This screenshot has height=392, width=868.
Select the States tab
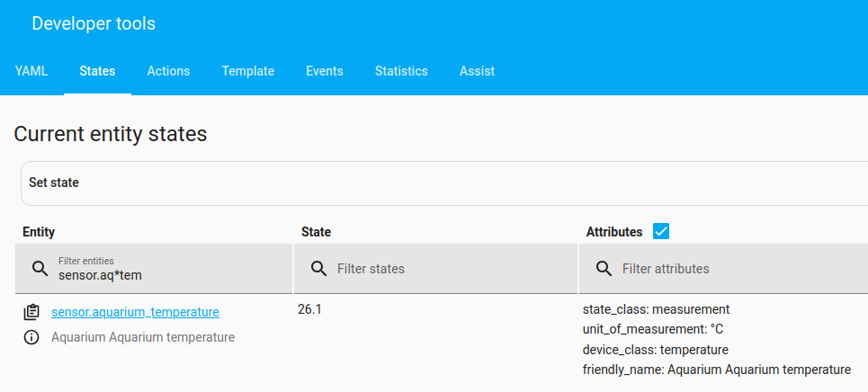coord(97,71)
